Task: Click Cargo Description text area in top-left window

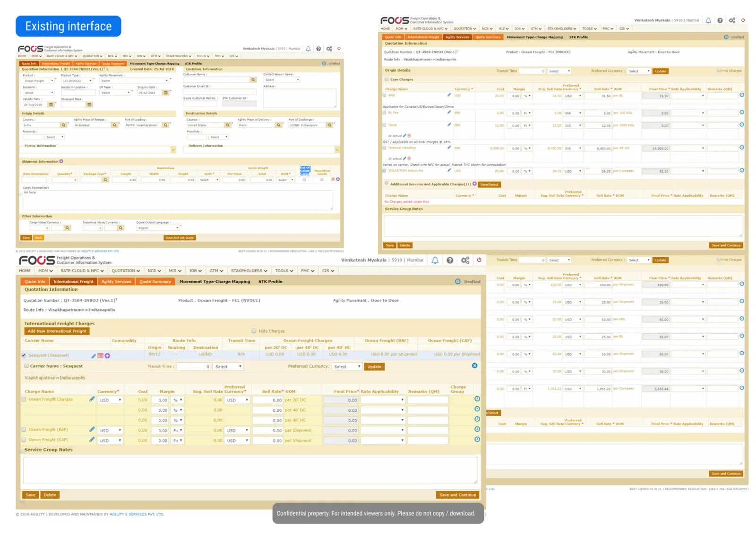Action: point(177,200)
